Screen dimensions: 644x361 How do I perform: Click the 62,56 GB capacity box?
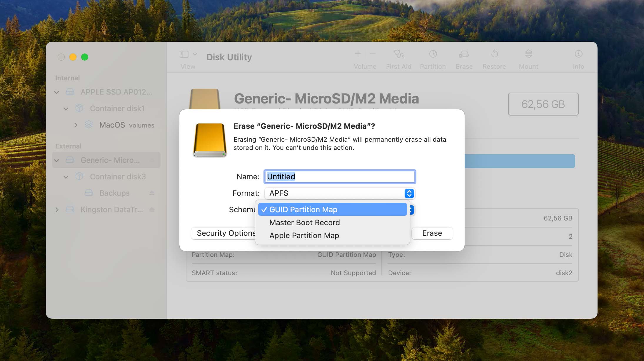pos(543,104)
